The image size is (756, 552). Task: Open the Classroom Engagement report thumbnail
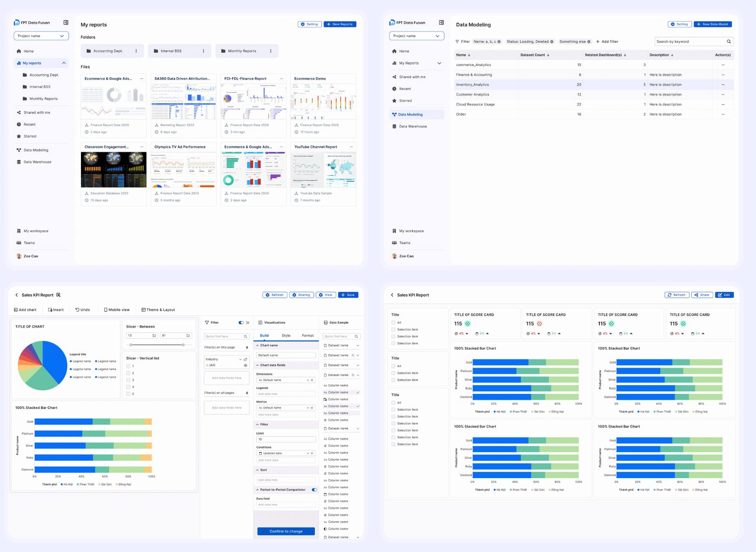pyautogui.click(x=113, y=169)
